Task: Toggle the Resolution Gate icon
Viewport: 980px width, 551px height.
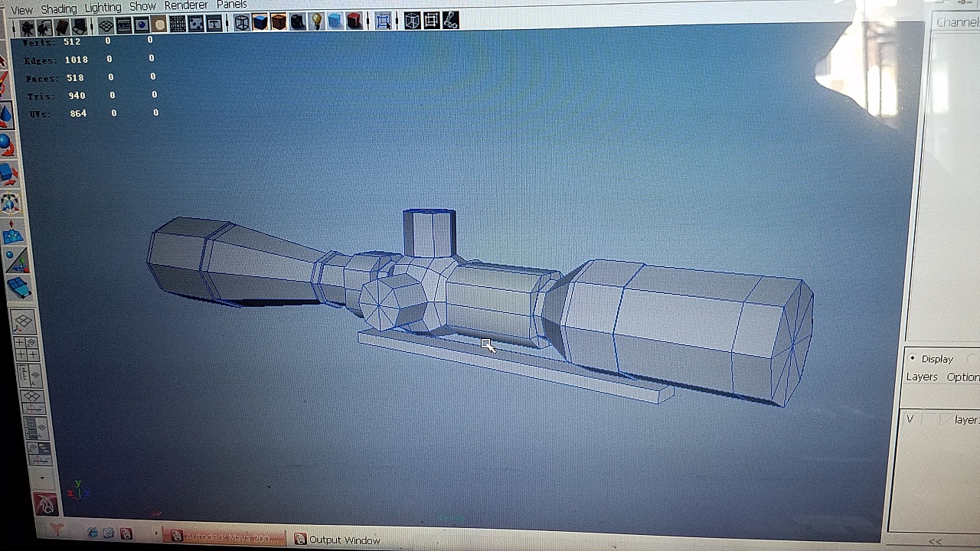Action: pyautogui.click(x=141, y=25)
